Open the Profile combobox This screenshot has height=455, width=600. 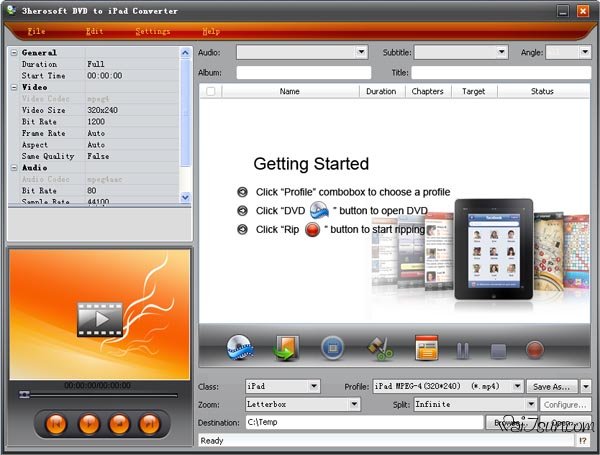pyautogui.click(x=517, y=386)
